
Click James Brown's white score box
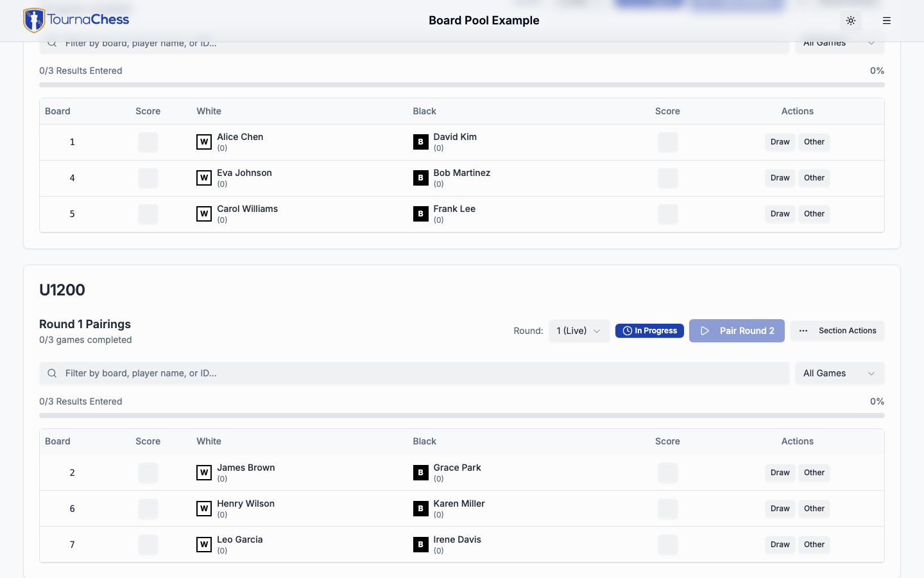tap(148, 473)
